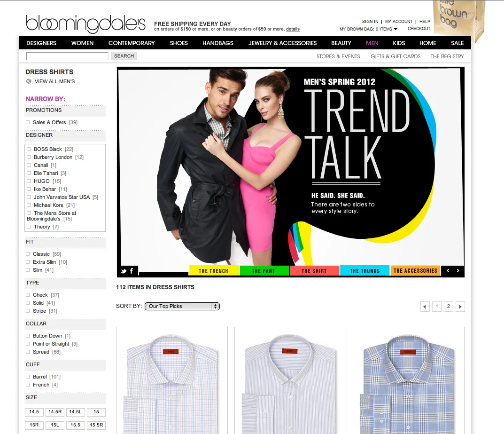Image resolution: width=504 pixels, height=434 pixels.
Task: Open the Twitter icon on the banner
Action: tap(124, 271)
